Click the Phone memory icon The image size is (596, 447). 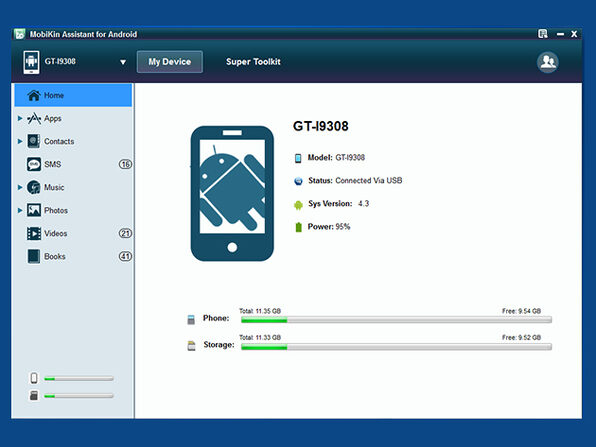click(191, 319)
